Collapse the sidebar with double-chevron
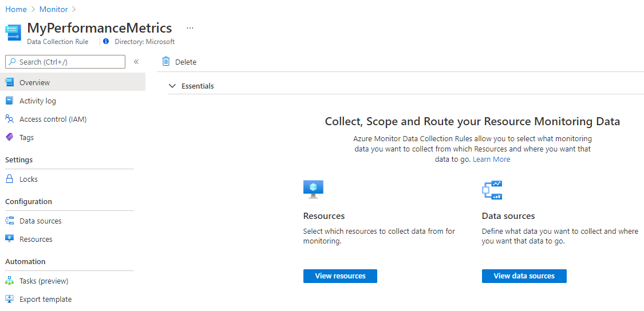Screen dimensions: 644x311 (x=136, y=62)
